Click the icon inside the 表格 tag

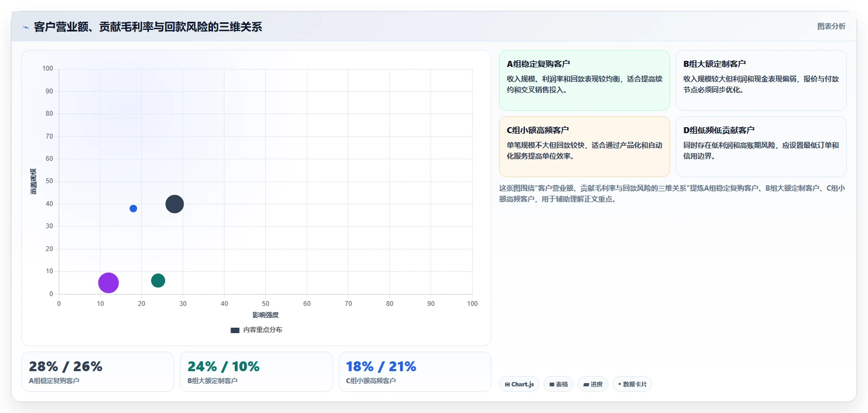pyautogui.click(x=552, y=384)
